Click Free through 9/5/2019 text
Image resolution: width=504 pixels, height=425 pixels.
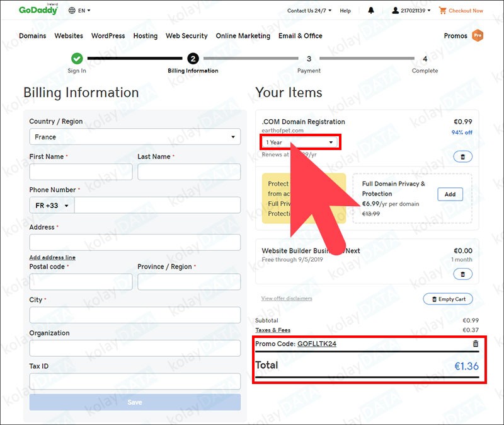pyautogui.click(x=292, y=260)
